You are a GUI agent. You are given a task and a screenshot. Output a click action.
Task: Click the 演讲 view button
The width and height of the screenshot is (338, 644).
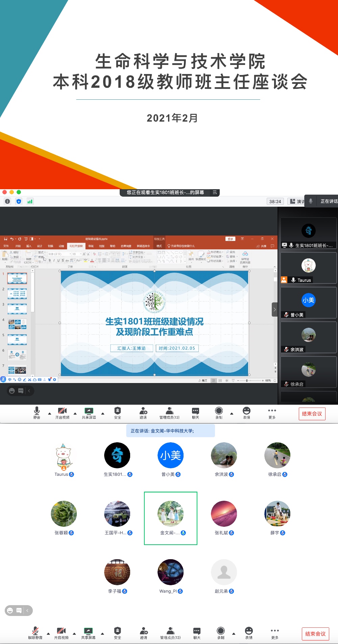tap(297, 201)
